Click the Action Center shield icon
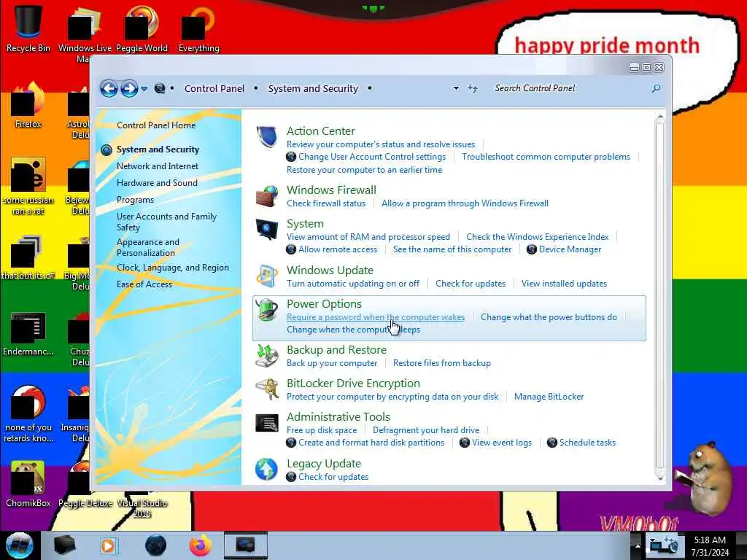Screen dimensions: 747x560 click(266, 136)
